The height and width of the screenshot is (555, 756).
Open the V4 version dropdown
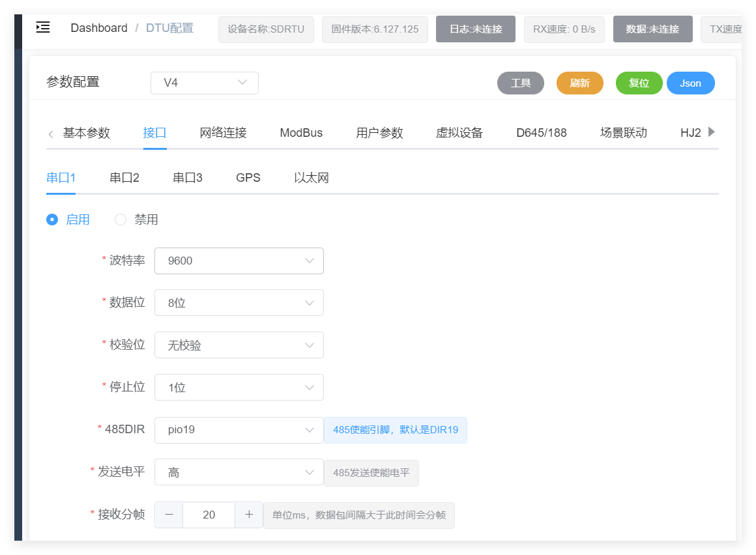tap(204, 83)
